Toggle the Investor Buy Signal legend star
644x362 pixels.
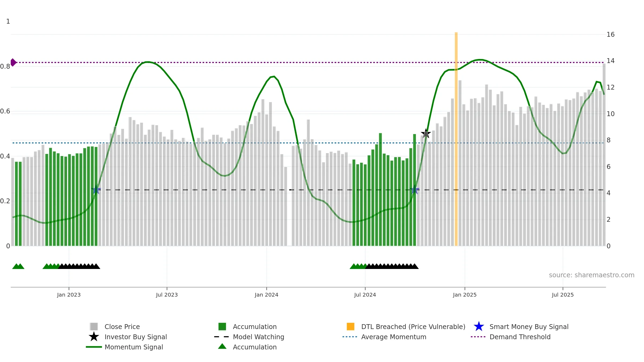click(94, 337)
